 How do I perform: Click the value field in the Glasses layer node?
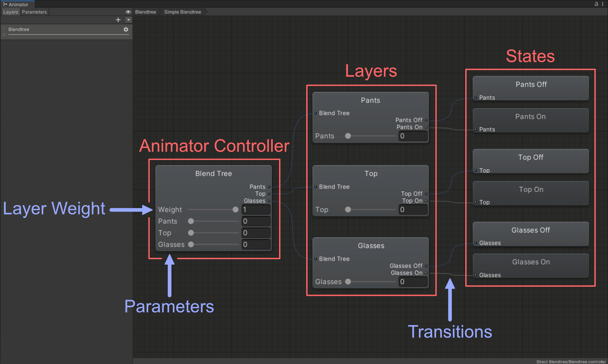[x=413, y=282]
